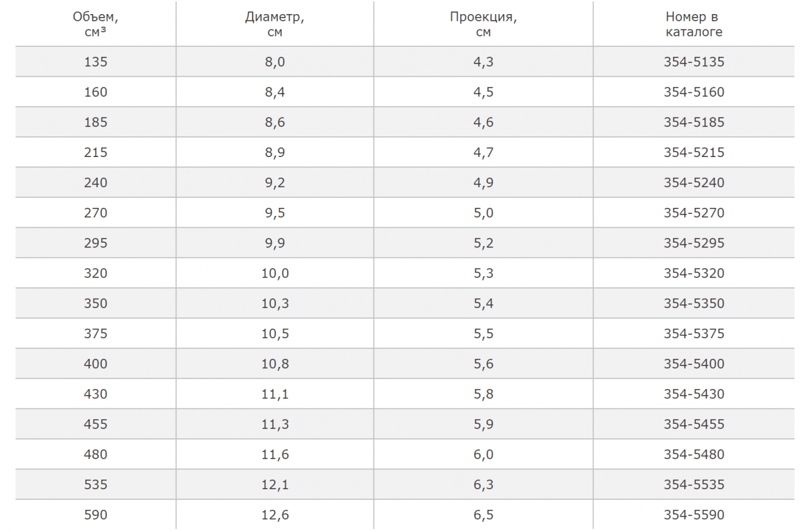
Task: Click diameter value 8,9
Action: point(275,152)
